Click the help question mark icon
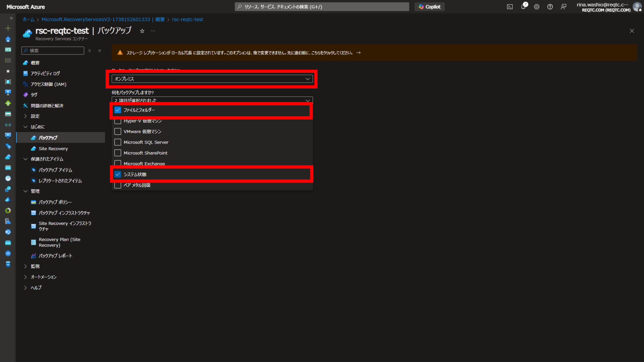Image resolution: width=644 pixels, height=362 pixels. [550, 7]
